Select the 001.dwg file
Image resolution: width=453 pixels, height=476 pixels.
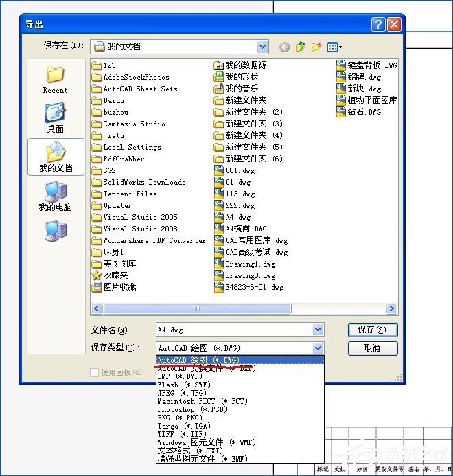pos(235,170)
